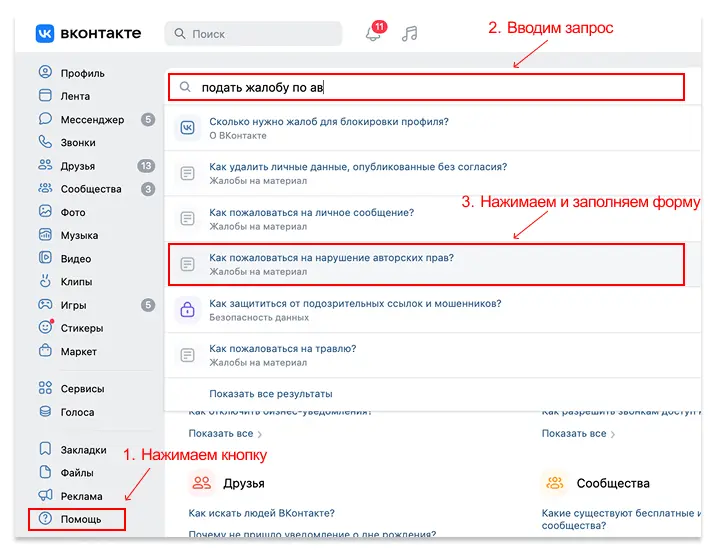Open the music note icon in header
716x557 pixels.
410,34
